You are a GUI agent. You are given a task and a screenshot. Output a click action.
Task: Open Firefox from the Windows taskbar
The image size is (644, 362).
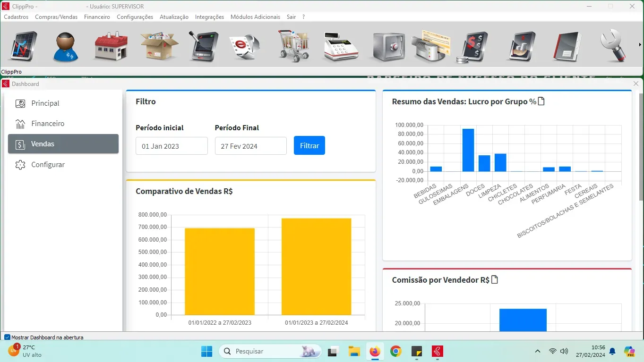[x=375, y=352]
